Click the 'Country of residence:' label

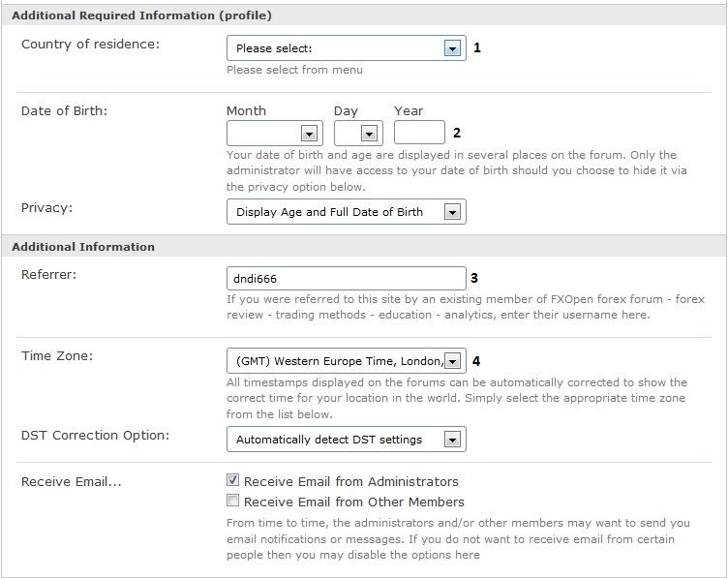point(91,45)
